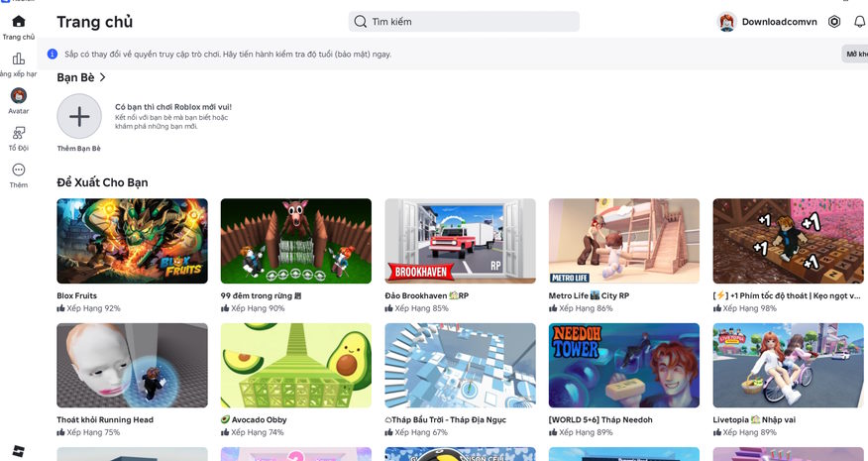Click the Trang chủ sidebar label
Screen dimensions: 868x461
point(18,37)
